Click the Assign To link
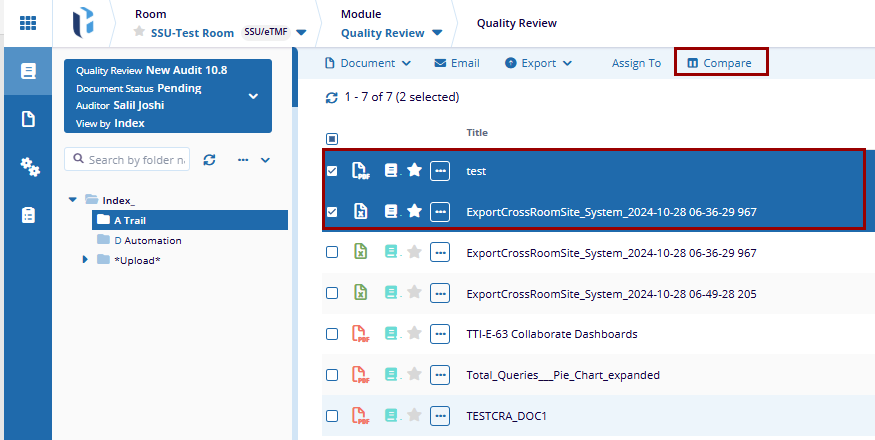 coord(636,63)
